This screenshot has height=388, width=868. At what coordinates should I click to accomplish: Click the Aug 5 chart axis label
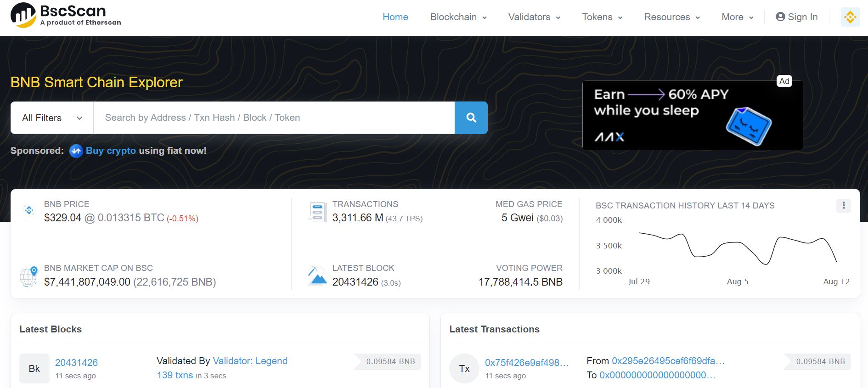[x=738, y=281]
